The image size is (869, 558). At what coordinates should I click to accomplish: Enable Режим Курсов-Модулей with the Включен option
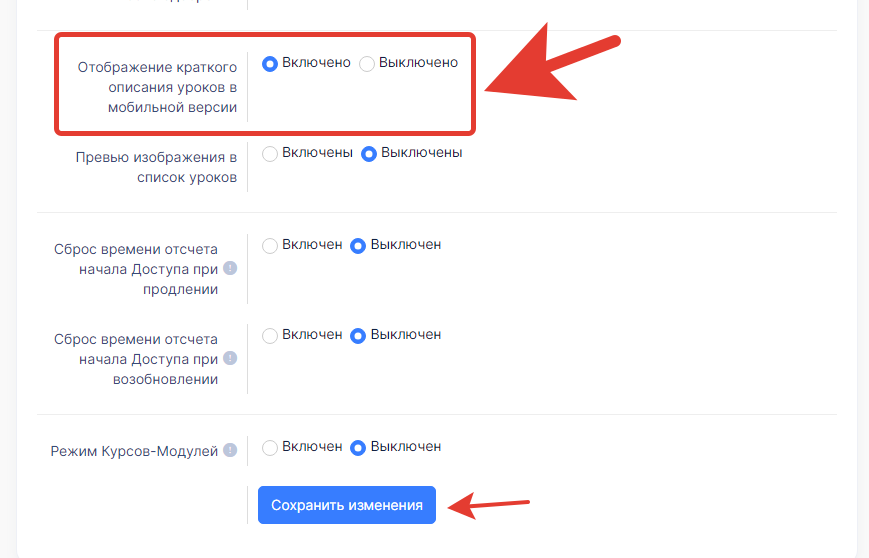tap(269, 448)
